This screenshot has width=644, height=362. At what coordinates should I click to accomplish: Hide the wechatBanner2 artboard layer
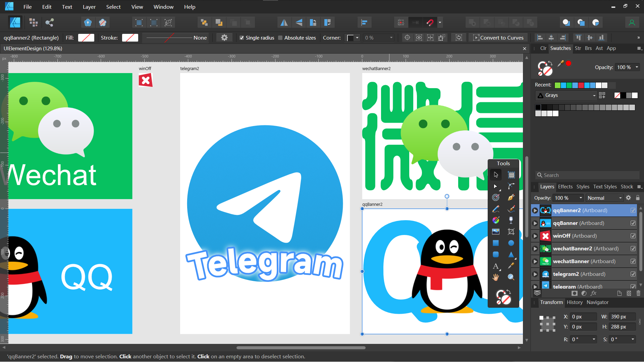point(633,249)
